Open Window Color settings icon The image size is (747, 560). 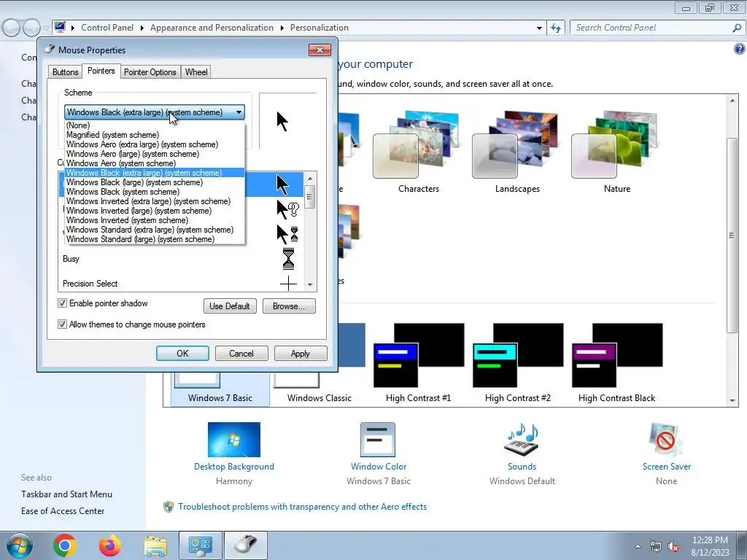(379, 440)
